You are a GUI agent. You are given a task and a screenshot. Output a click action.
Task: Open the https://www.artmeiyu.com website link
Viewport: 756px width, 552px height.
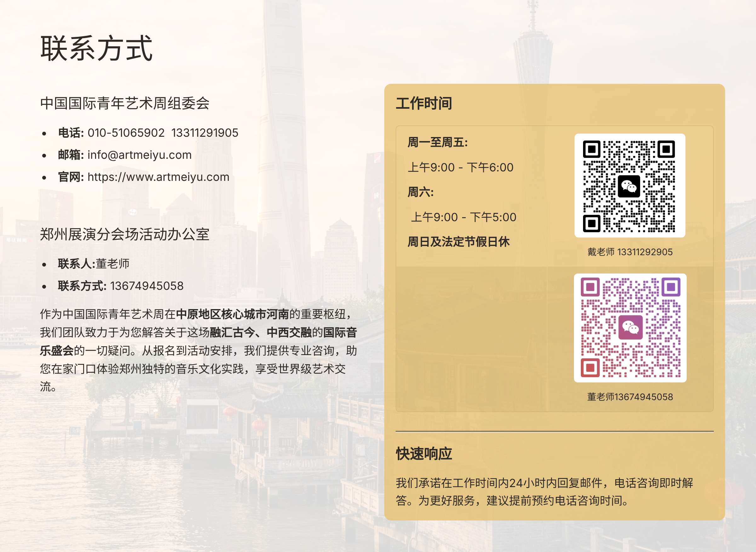coord(158,177)
